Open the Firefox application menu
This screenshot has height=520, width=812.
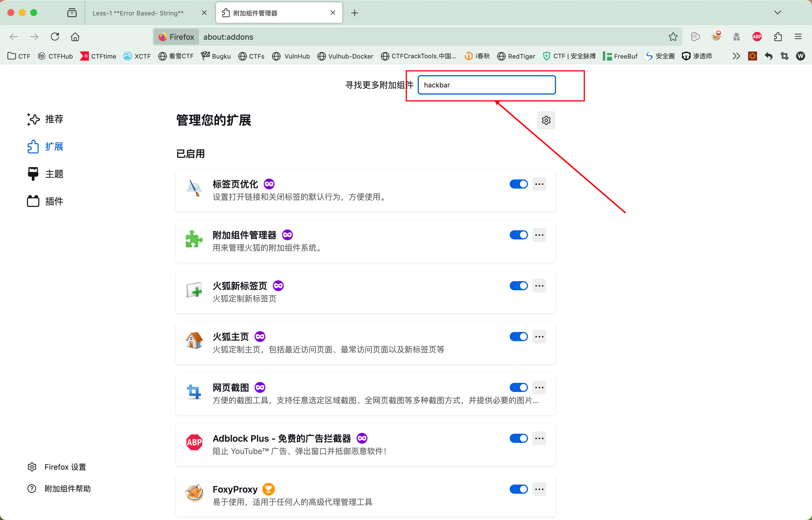pyautogui.click(x=798, y=37)
